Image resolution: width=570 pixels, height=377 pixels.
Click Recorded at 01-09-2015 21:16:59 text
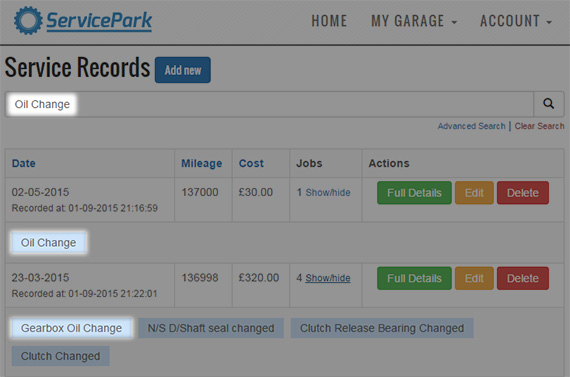pyautogui.click(x=85, y=208)
